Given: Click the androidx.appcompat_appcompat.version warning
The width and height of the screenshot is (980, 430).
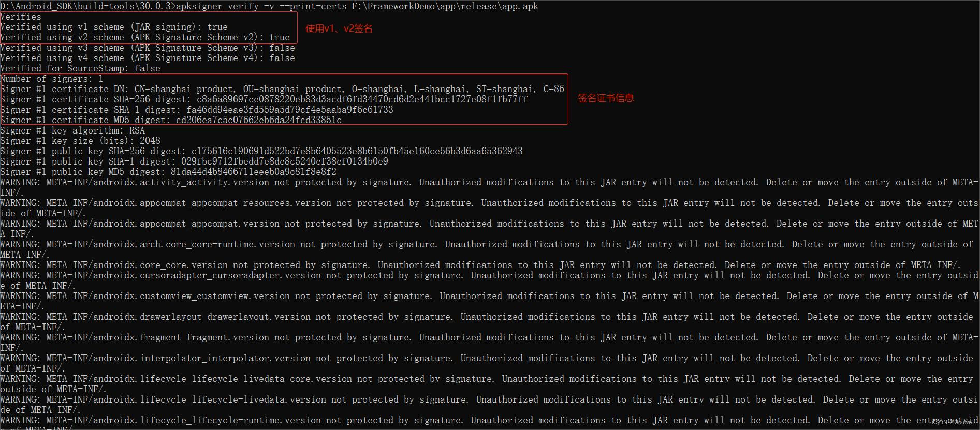Looking at the screenshot, I should coord(489,229).
